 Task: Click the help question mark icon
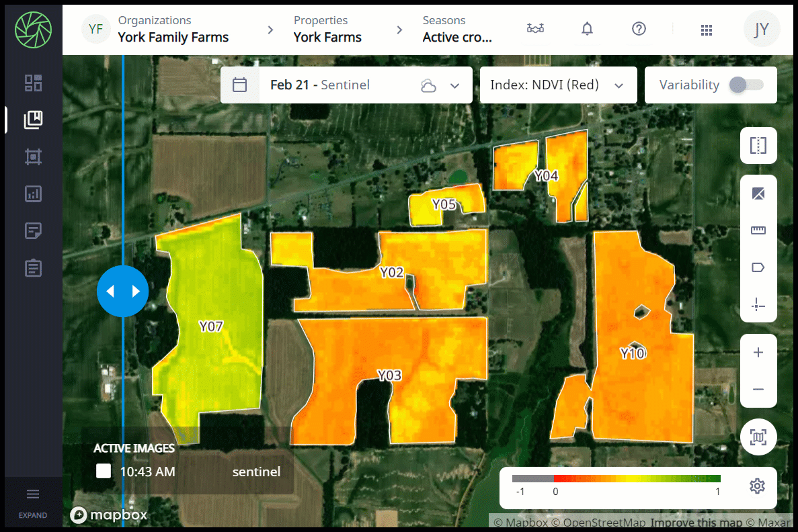[639, 29]
